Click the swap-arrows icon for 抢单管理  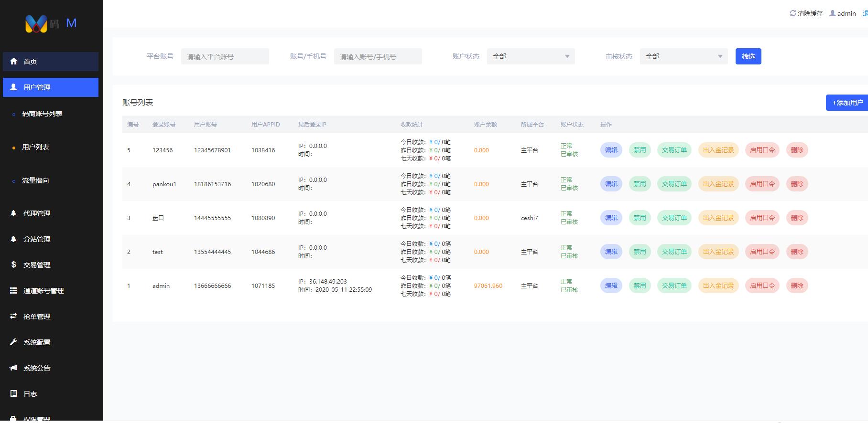(14, 316)
